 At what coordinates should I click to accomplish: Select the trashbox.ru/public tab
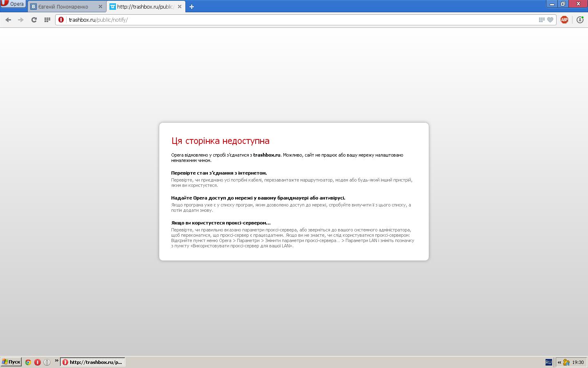click(x=146, y=7)
